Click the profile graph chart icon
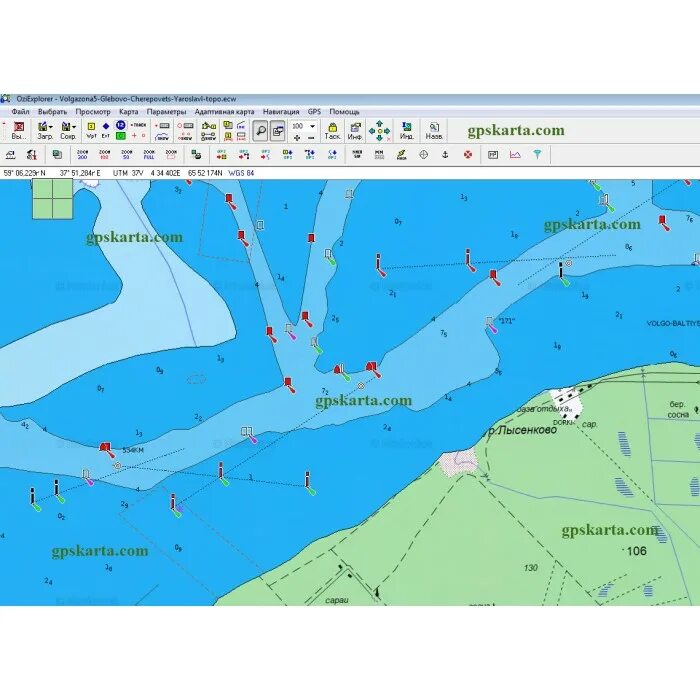This screenshot has height=700, width=700. pyautogui.click(x=515, y=154)
